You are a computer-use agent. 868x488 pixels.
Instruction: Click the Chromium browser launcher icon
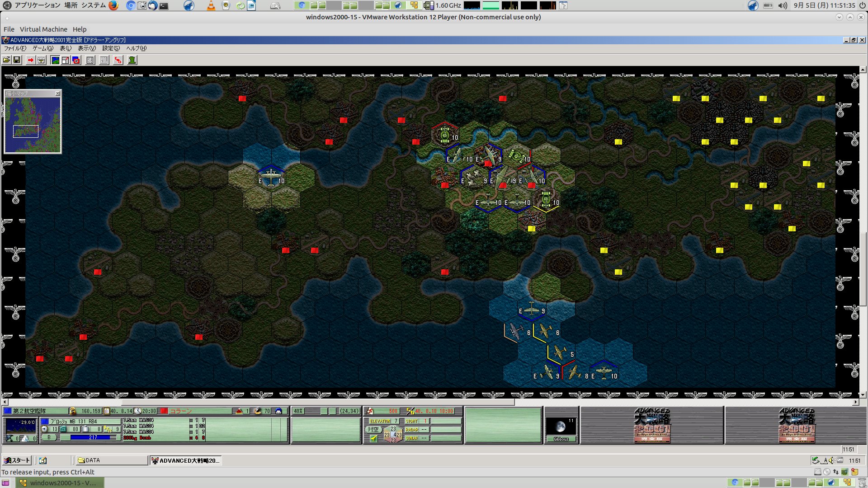point(131,5)
